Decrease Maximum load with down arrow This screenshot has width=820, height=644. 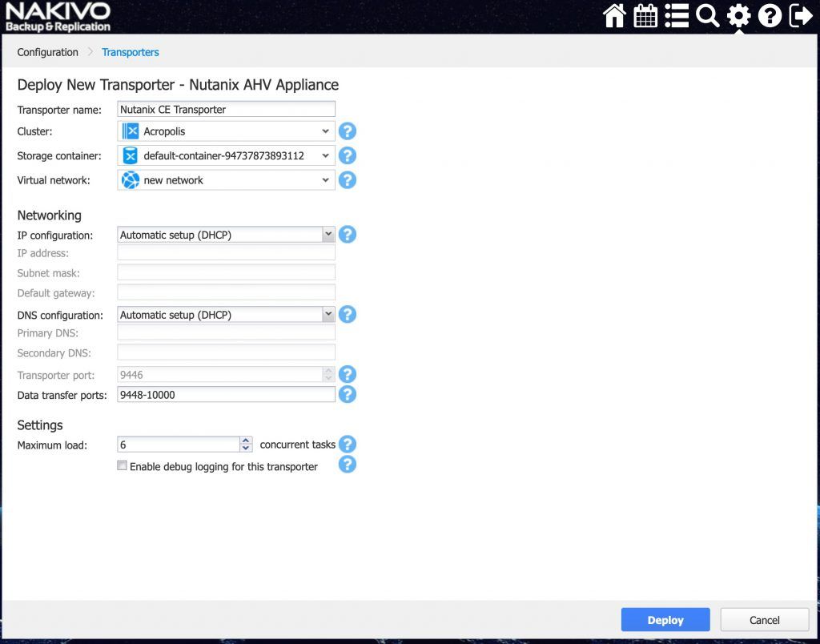pyautogui.click(x=246, y=449)
